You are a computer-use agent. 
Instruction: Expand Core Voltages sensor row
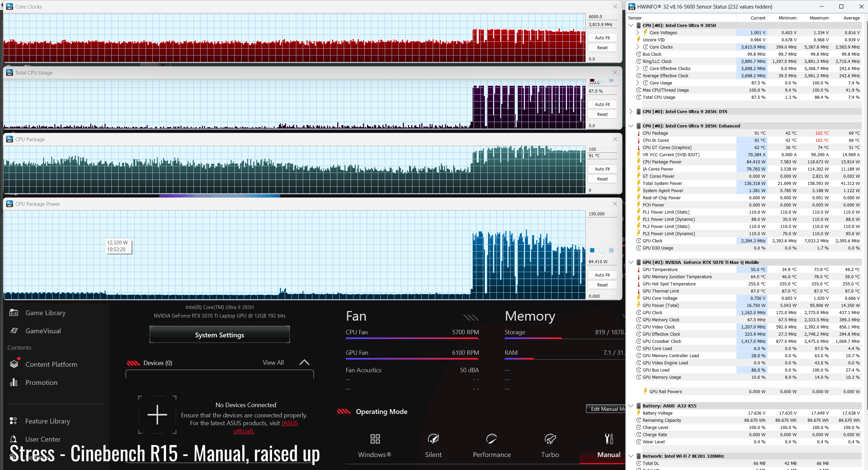click(x=638, y=32)
